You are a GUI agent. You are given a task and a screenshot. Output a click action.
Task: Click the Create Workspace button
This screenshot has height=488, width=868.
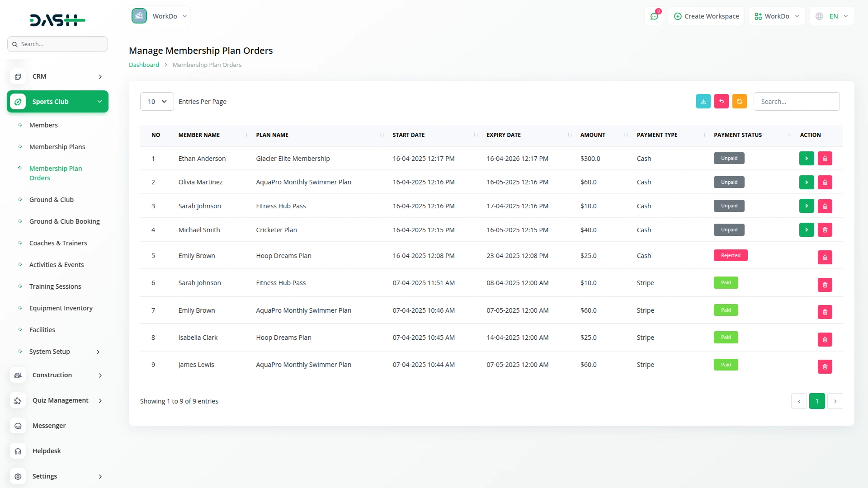click(x=706, y=16)
